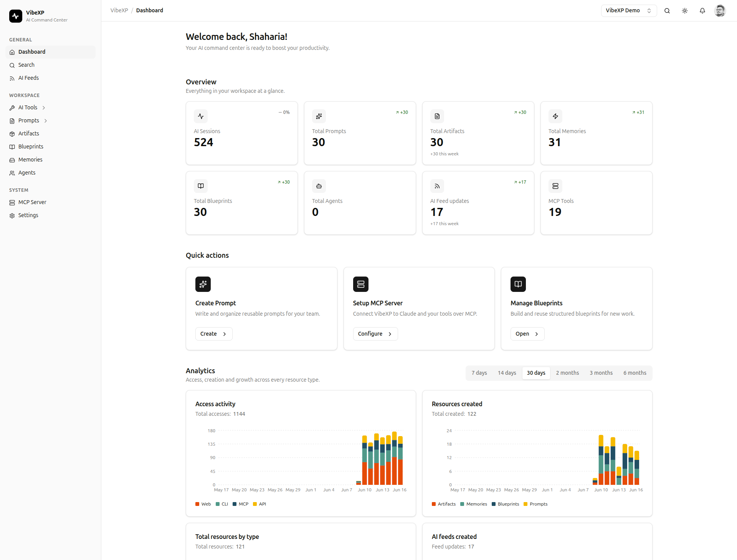Click the Total Prompts sparkle icon
The width and height of the screenshot is (737, 560).
click(319, 116)
